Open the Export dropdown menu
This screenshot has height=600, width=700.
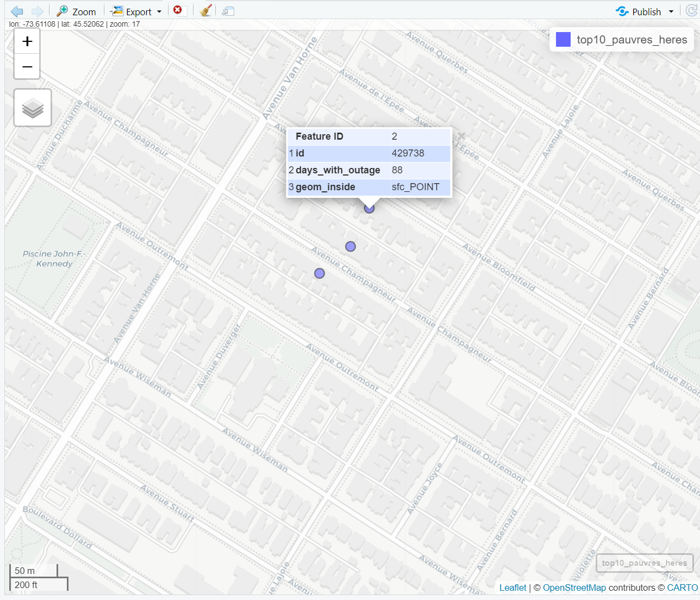point(136,11)
